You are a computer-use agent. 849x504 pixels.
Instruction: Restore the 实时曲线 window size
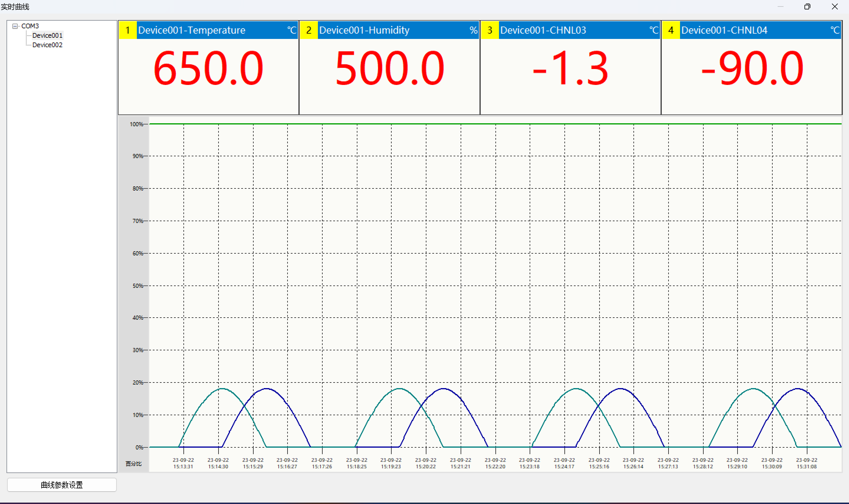[807, 6]
